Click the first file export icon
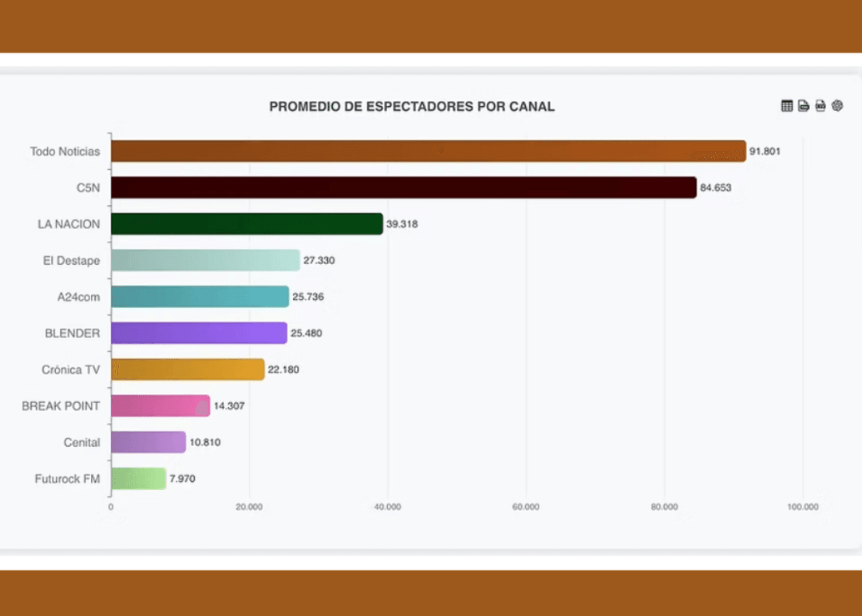 [804, 106]
